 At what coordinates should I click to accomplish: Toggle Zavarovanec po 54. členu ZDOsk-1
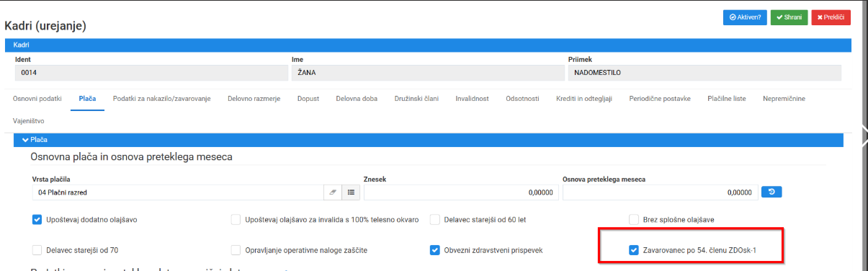pyautogui.click(x=634, y=250)
